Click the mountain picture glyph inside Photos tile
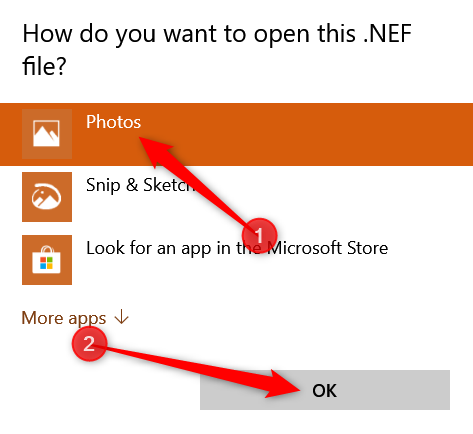The image size is (473, 434). [46, 133]
